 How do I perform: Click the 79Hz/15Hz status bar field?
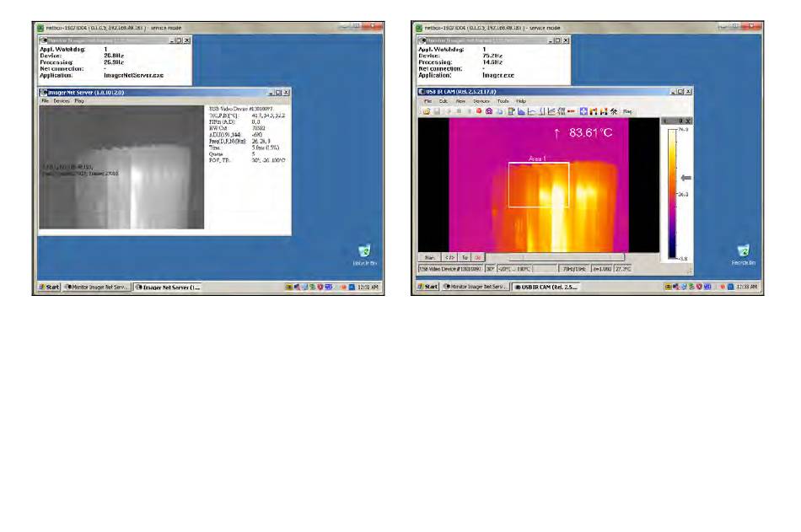(574, 269)
